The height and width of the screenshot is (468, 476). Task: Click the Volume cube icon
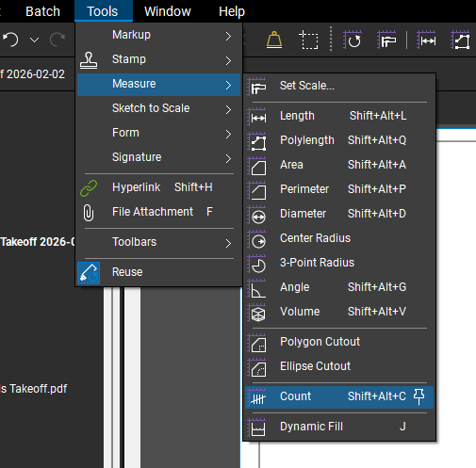257,313
